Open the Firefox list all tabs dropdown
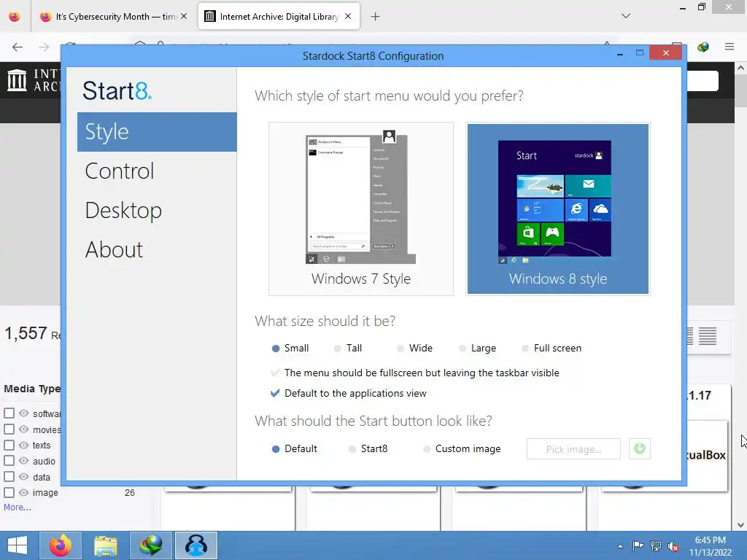Viewport: 747px width, 560px height. tap(626, 16)
